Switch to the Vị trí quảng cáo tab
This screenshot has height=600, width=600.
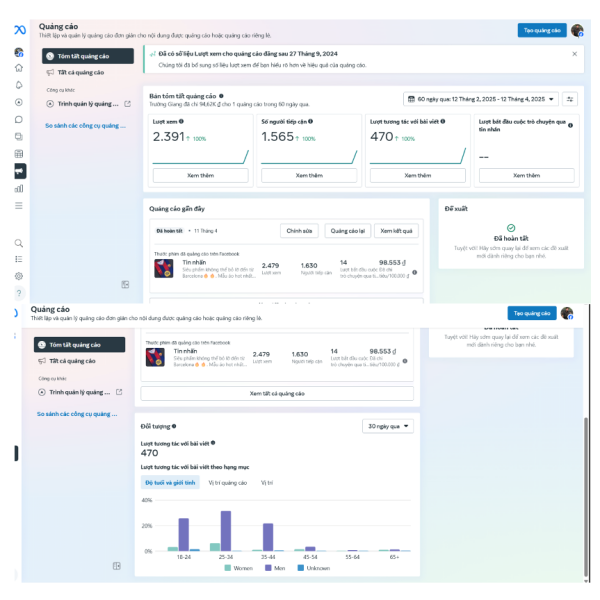click(x=227, y=483)
